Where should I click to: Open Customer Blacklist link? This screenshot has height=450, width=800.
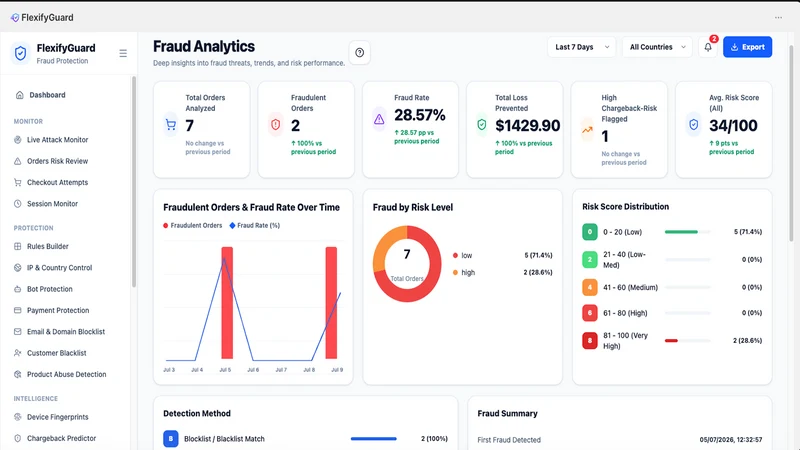pos(57,353)
